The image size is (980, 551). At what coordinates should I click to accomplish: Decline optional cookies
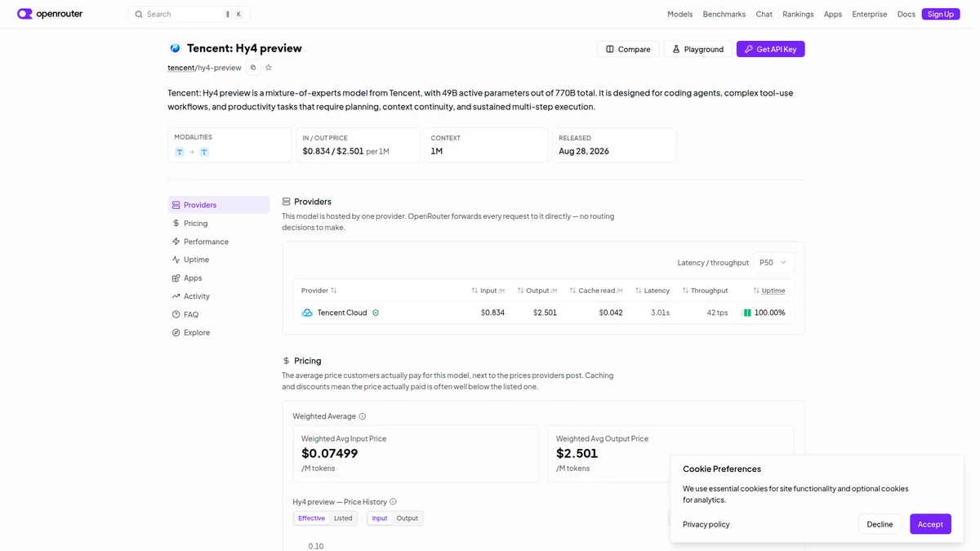[x=880, y=524]
